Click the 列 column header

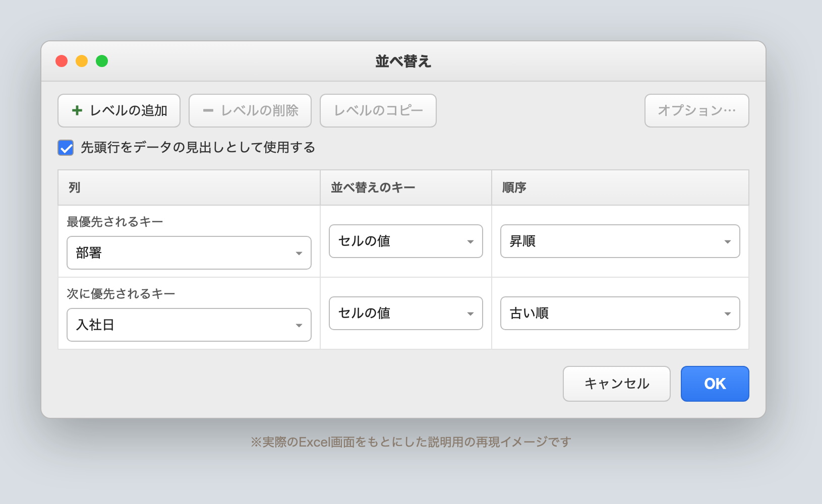pyautogui.click(x=189, y=187)
